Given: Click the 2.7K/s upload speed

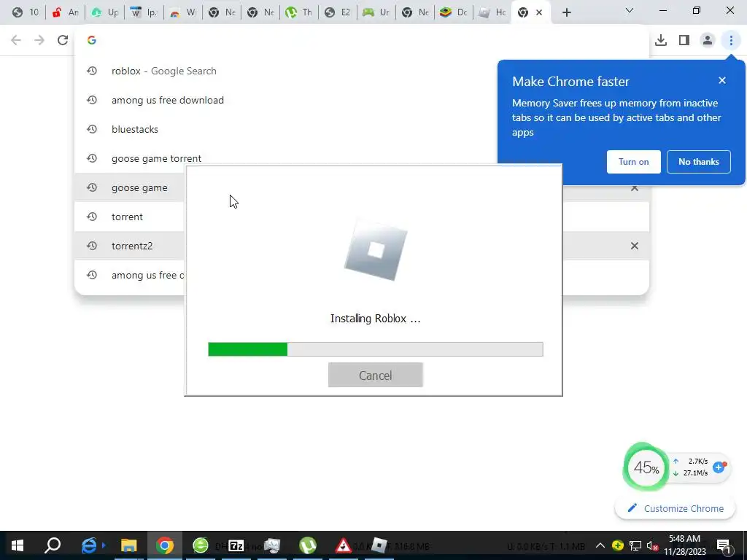Looking at the screenshot, I should pos(698,461).
